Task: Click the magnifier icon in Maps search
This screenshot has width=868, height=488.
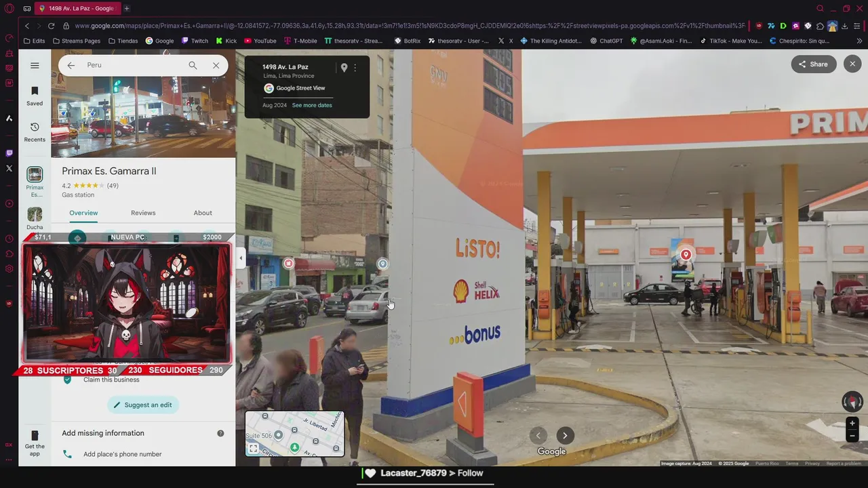Action: click(193, 65)
